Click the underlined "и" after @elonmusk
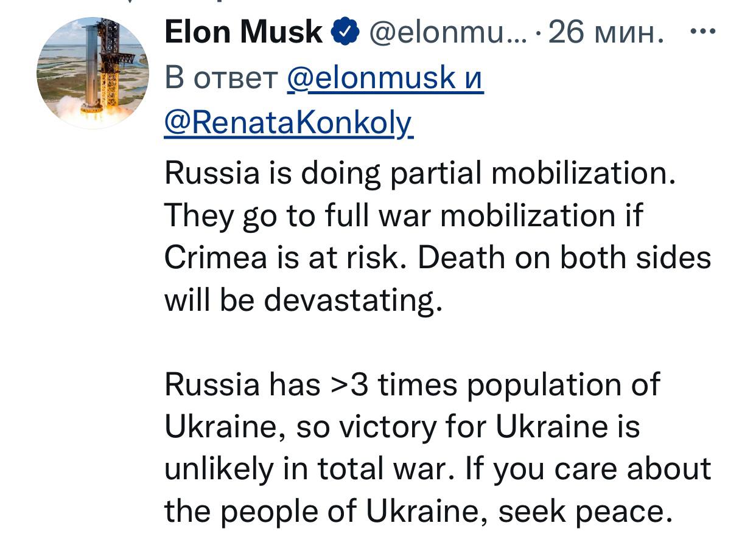The width and height of the screenshot is (756, 534). tap(473, 78)
